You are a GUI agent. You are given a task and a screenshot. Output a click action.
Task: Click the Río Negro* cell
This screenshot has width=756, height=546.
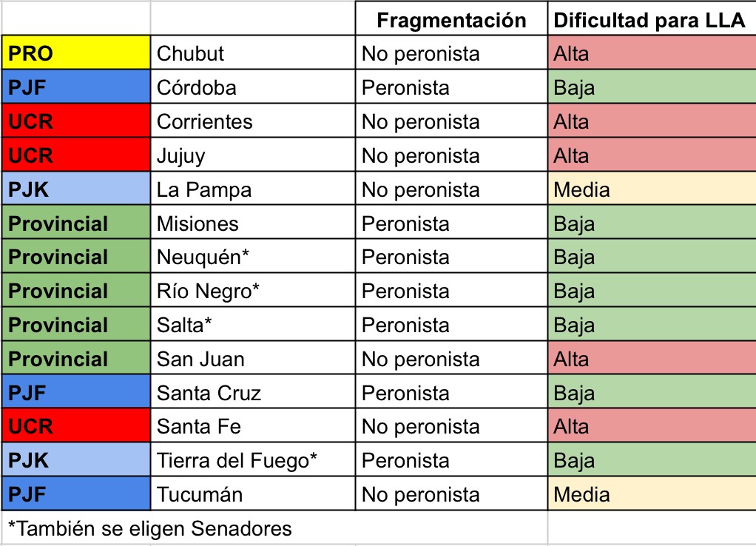252,291
